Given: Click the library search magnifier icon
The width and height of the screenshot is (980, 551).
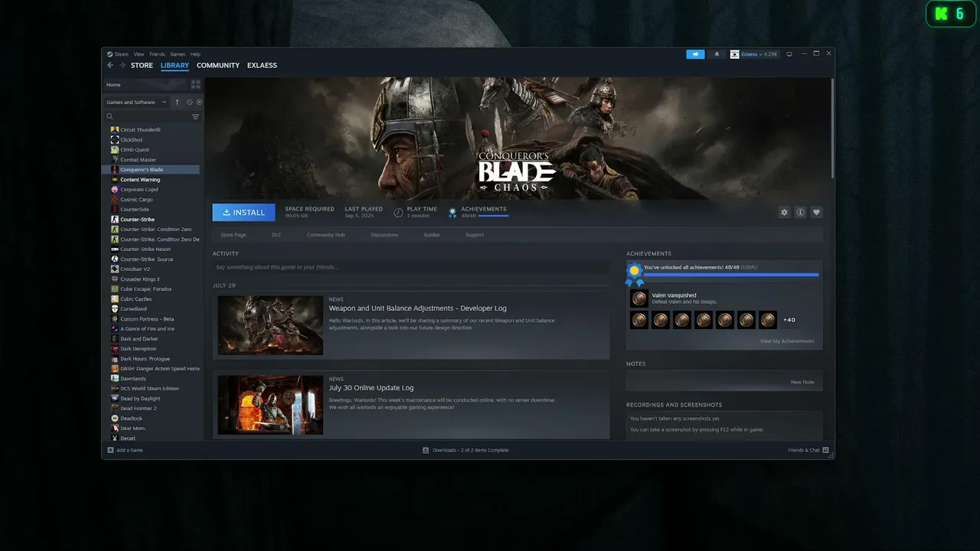Looking at the screenshot, I should coord(110,116).
